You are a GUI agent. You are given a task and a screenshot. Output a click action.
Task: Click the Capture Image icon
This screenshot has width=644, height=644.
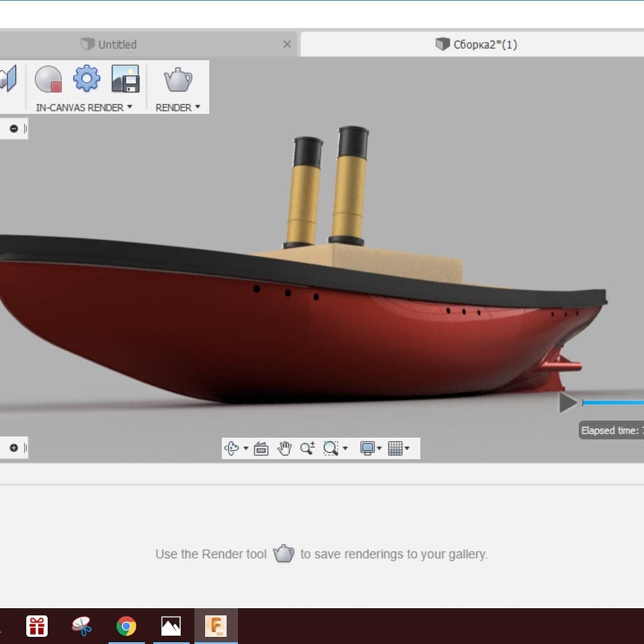click(x=125, y=79)
